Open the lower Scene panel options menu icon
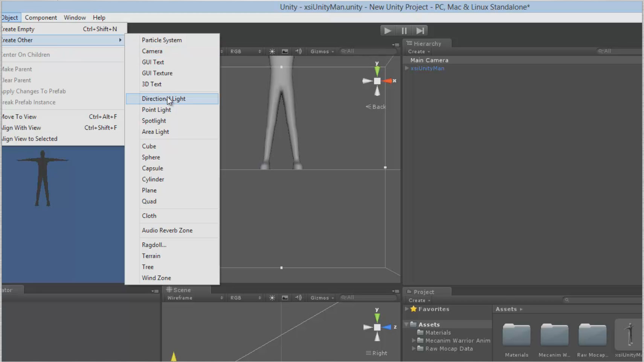 [x=395, y=291]
